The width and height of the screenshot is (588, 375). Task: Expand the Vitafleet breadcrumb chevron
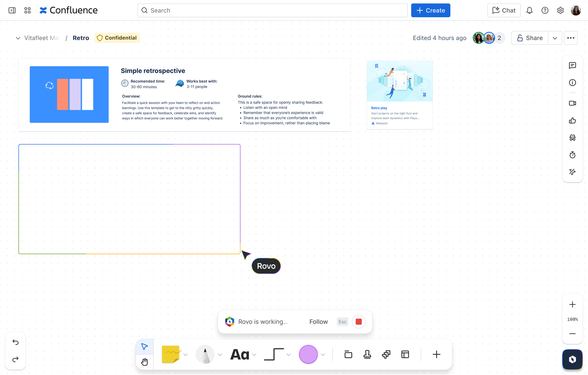(18, 38)
